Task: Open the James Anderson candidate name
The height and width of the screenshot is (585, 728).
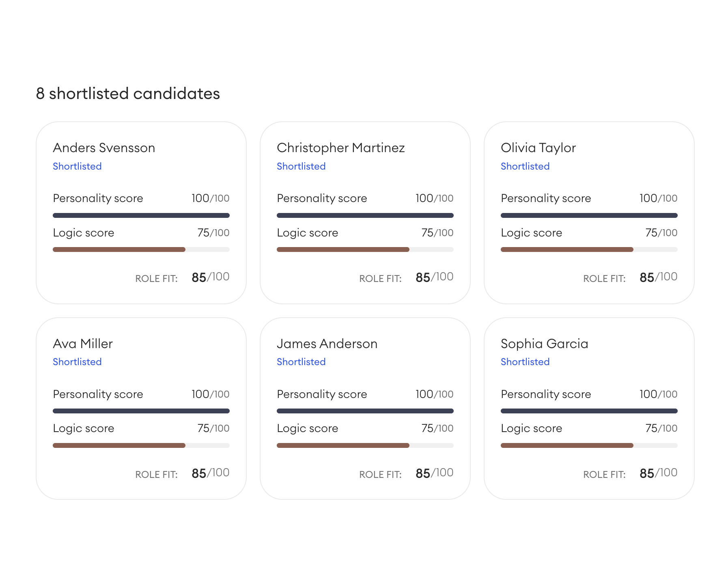Action: (327, 344)
